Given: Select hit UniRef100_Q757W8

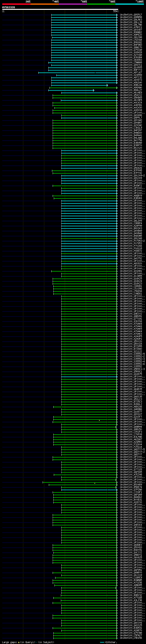Looking at the screenshot, I should [x=131, y=633].
